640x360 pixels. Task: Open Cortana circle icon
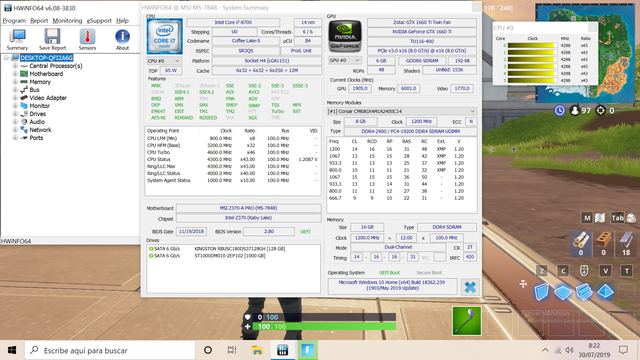pos(208,350)
